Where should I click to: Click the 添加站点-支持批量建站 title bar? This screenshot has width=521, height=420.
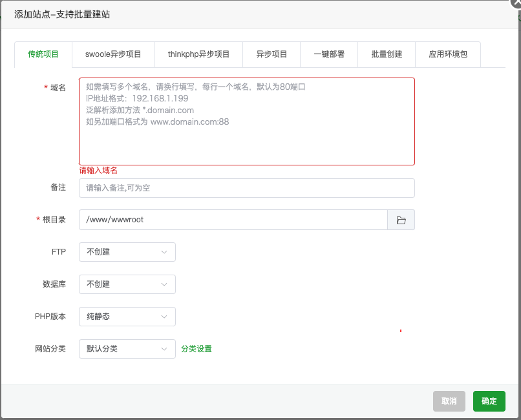click(194, 14)
